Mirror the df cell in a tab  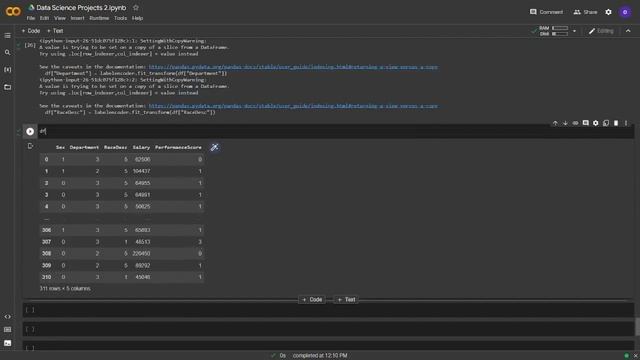pyautogui.click(x=606, y=123)
